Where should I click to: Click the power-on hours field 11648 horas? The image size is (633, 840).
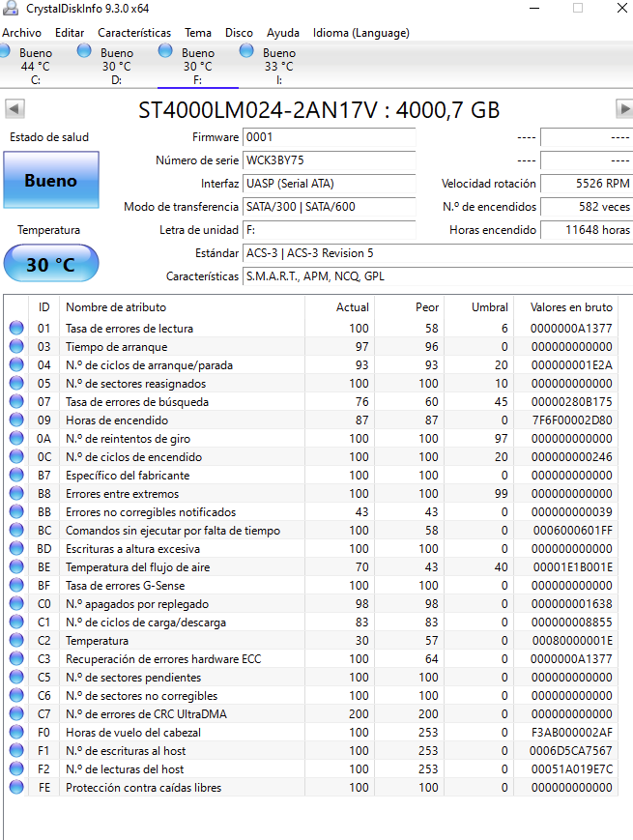(x=587, y=230)
